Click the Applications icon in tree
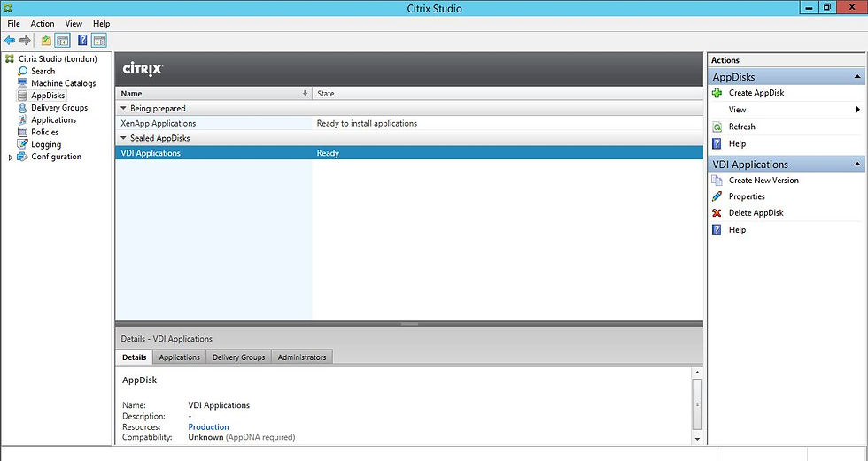The height and width of the screenshot is (461, 868). pos(22,120)
